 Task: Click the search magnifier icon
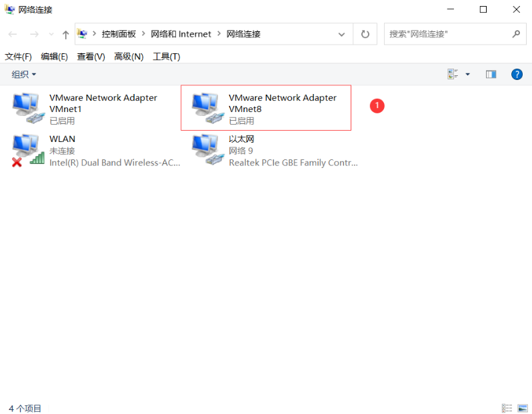[x=516, y=34]
